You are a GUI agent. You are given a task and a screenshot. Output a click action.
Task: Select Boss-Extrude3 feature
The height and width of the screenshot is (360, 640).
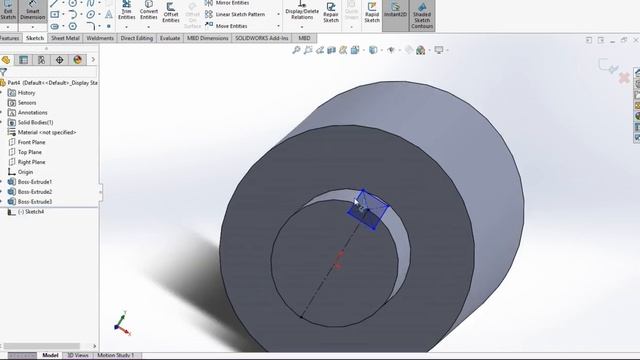point(30,202)
